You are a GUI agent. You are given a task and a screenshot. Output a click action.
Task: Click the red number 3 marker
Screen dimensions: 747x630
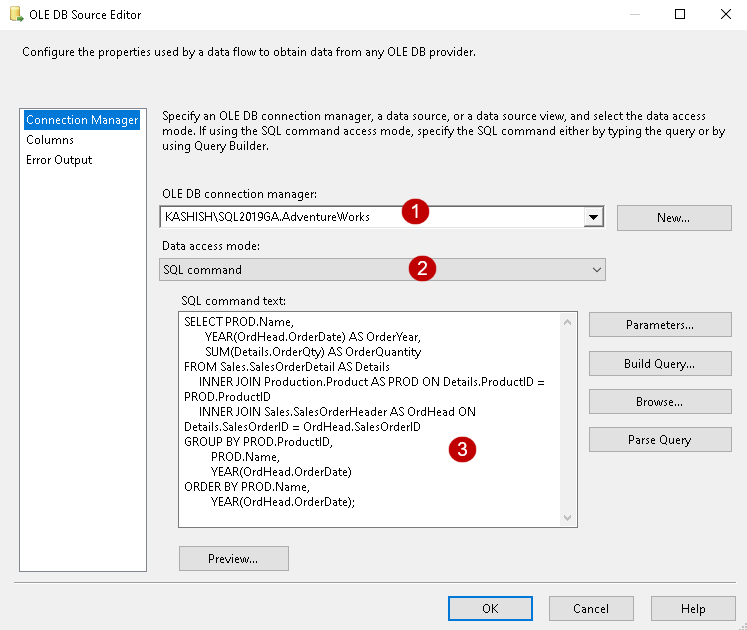coord(460,449)
